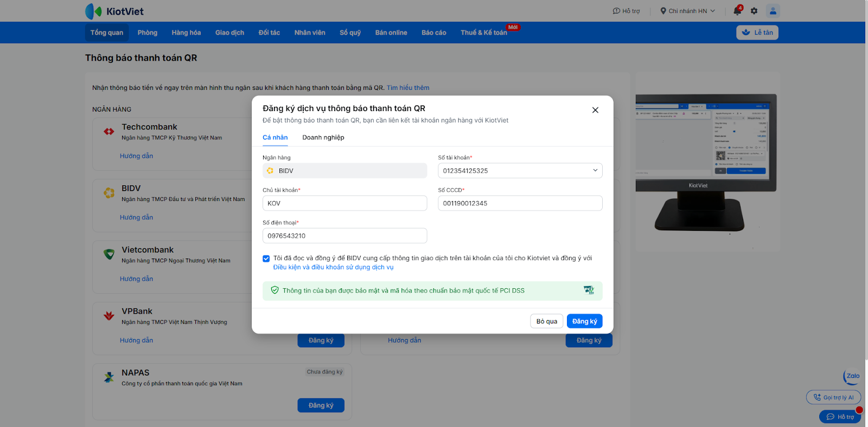Open Hướng dẫn link under Techcombank
Viewport: 868px width, 427px height.
coord(137,156)
